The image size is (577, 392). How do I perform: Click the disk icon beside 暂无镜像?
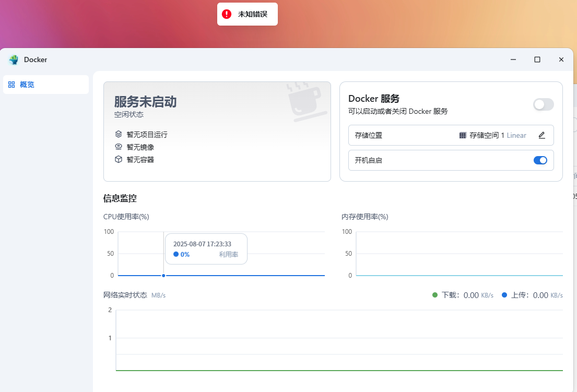pyautogui.click(x=119, y=147)
